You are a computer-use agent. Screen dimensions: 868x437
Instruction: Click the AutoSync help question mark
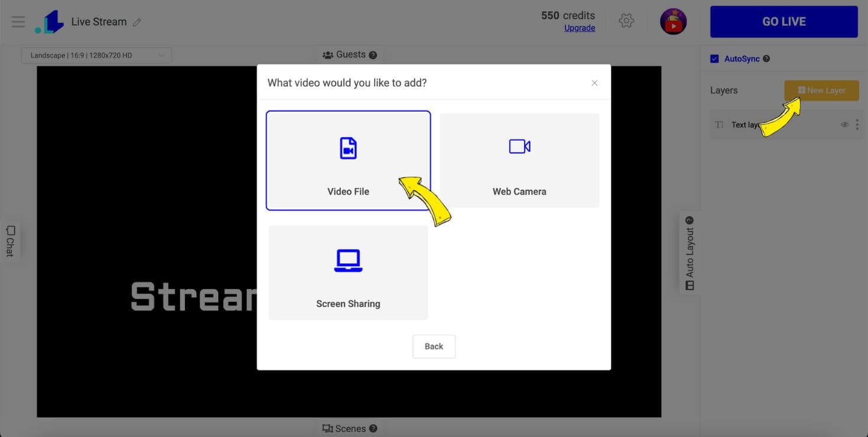click(x=766, y=59)
